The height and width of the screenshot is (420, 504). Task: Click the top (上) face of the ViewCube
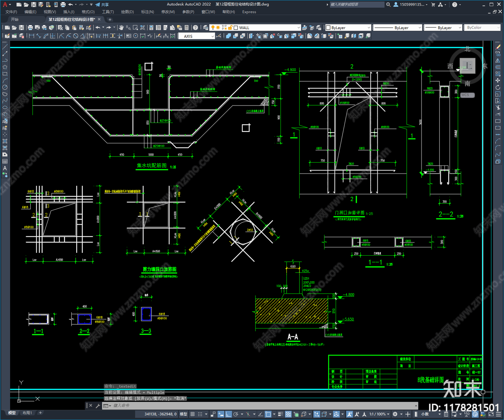click(467, 66)
